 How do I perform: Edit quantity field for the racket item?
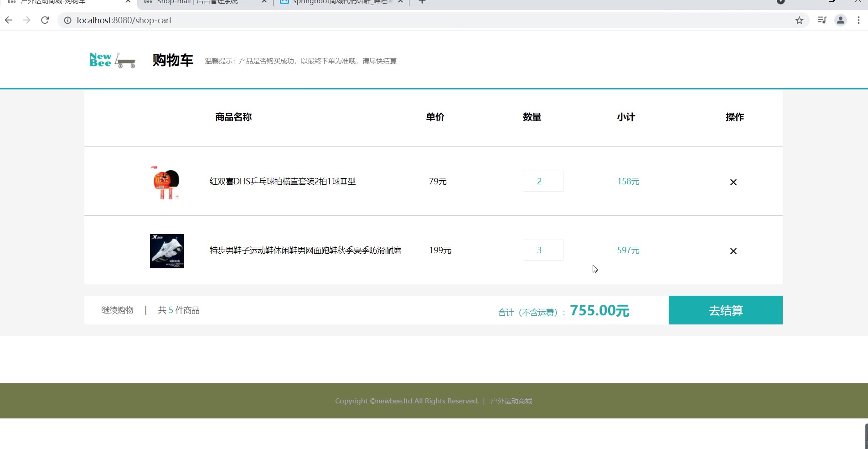pos(543,181)
